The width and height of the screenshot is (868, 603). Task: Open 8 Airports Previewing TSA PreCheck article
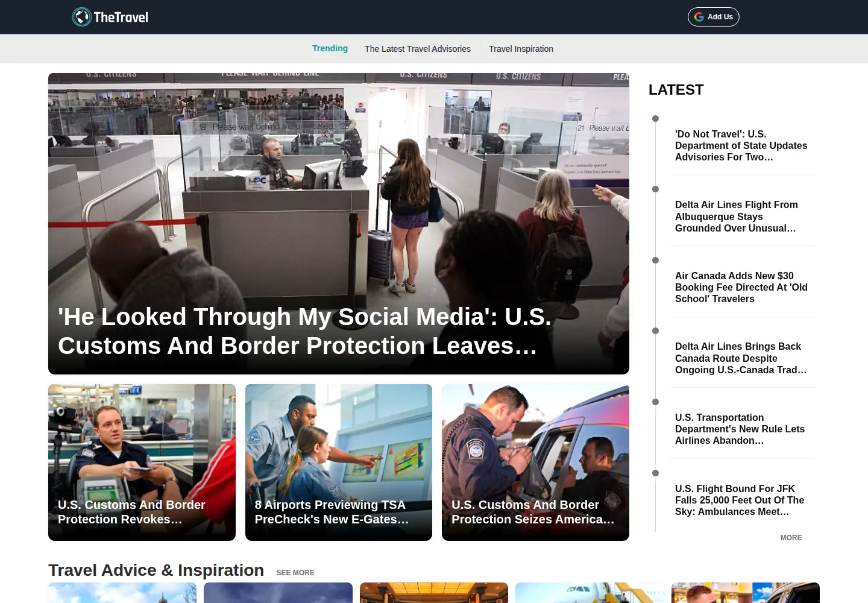point(339,463)
